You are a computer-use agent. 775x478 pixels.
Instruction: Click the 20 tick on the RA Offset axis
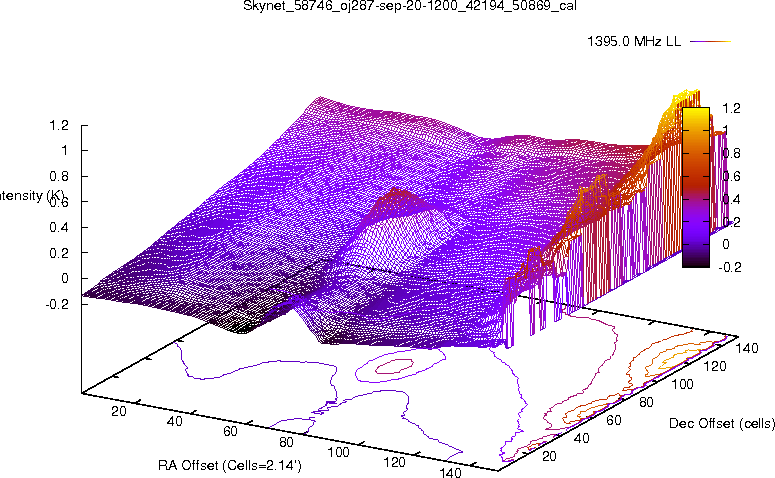click(x=119, y=411)
